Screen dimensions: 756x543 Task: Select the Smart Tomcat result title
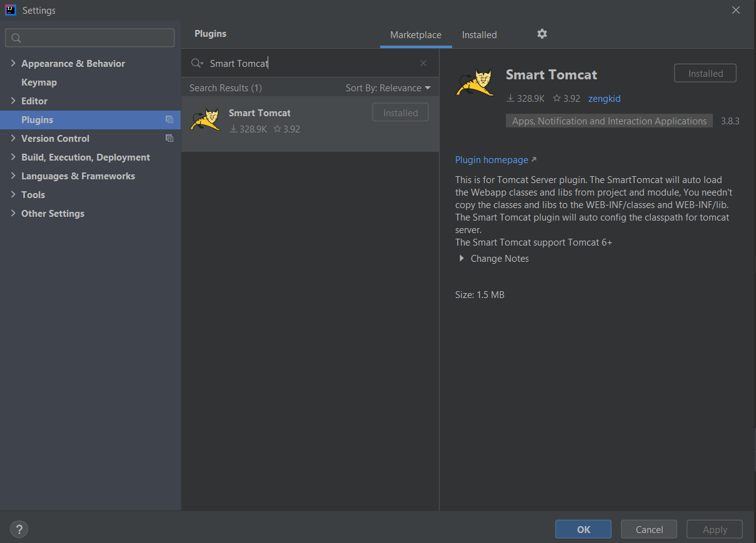tap(260, 113)
